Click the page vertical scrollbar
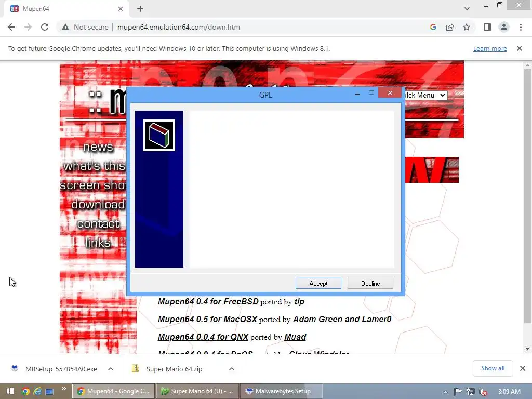This screenshot has width=532, height=399. tap(527, 196)
